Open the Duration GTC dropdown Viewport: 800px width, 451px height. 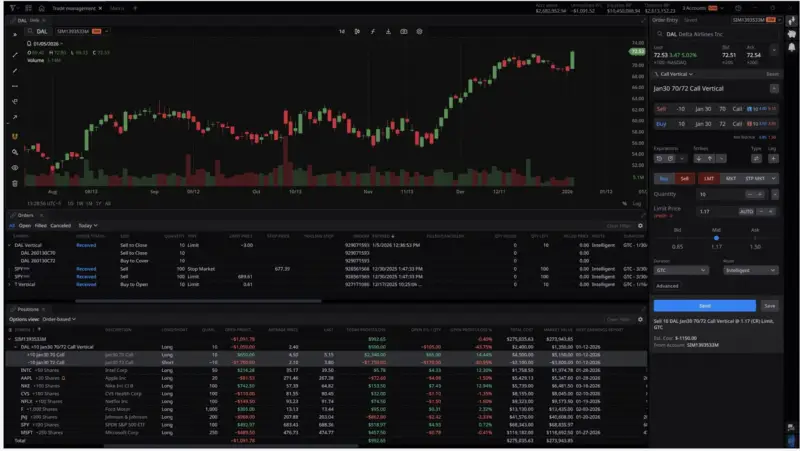click(x=681, y=270)
